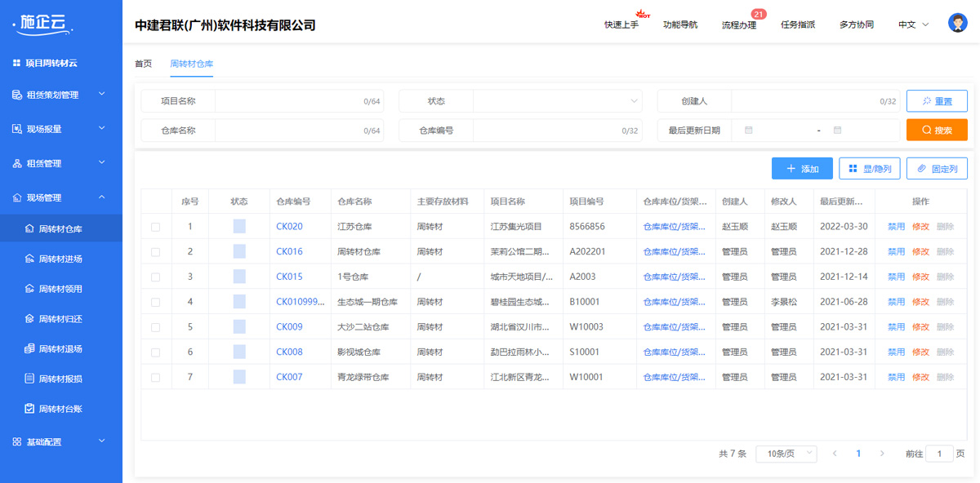Select checkbox for row CK007
The image size is (980, 483).
coord(156,378)
